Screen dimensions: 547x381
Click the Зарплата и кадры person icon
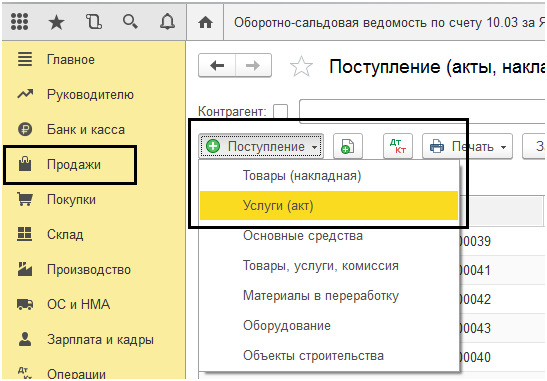point(25,339)
